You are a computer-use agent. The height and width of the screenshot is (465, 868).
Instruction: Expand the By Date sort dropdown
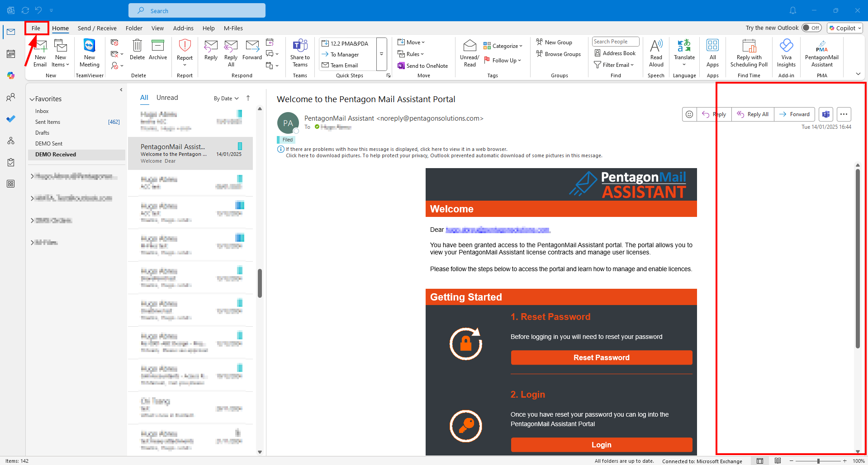click(226, 99)
